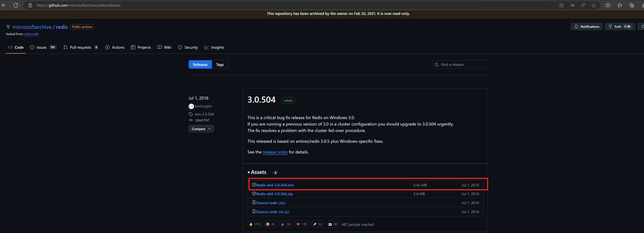Click the search magnifier in Find a release

point(437,65)
